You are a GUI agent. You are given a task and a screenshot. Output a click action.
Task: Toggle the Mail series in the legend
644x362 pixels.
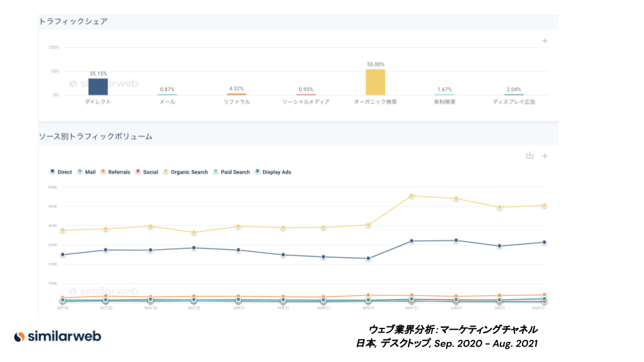(x=87, y=172)
